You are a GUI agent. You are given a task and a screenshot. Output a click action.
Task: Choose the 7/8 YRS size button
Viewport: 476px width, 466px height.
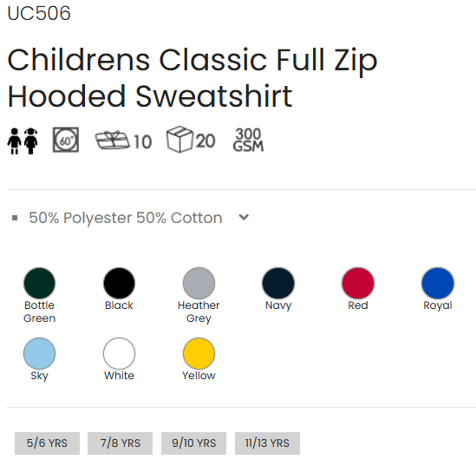121,443
